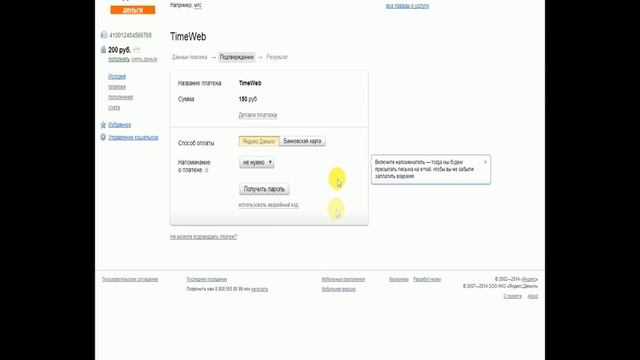Click the мтс example link
Screen dimensions: 640x360
[x=198, y=5]
